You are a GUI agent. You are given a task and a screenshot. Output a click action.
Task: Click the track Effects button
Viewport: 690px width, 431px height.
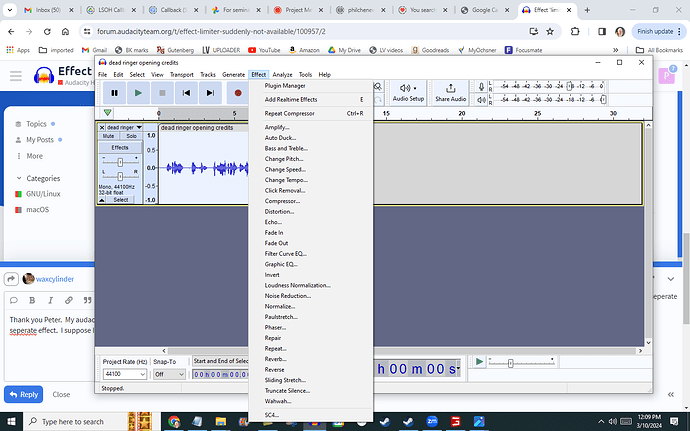coord(120,147)
